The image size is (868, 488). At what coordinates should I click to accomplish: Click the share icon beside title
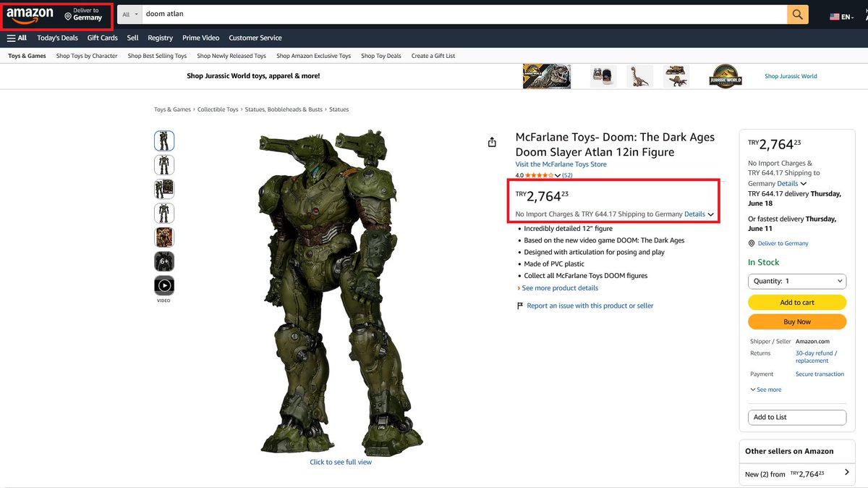tap(492, 142)
